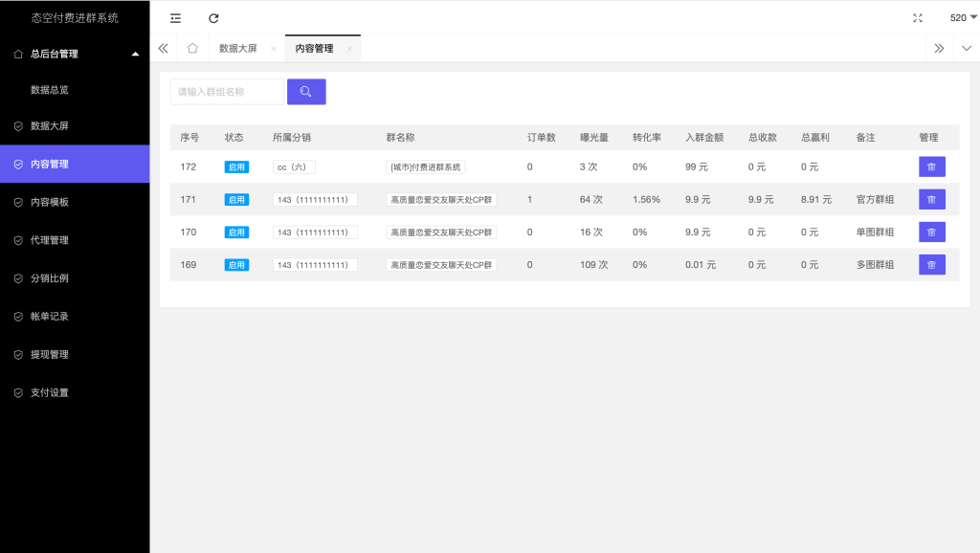Delete entry 172 using its trash icon

click(x=931, y=166)
